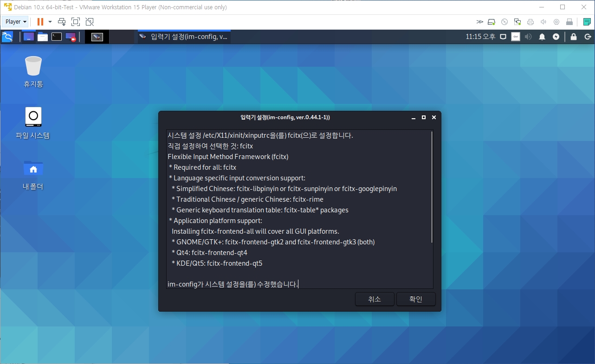Open the Kali applications menu

(x=7, y=37)
